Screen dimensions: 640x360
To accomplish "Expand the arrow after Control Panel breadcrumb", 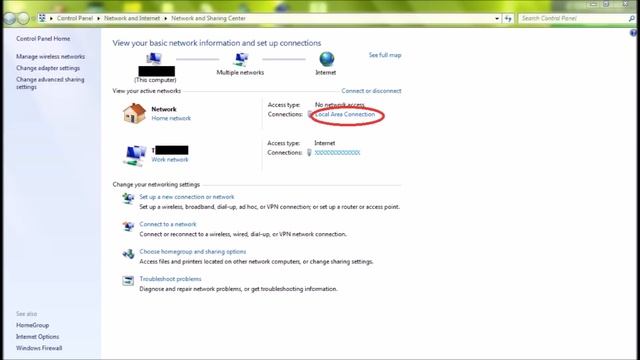I will 98,18.
